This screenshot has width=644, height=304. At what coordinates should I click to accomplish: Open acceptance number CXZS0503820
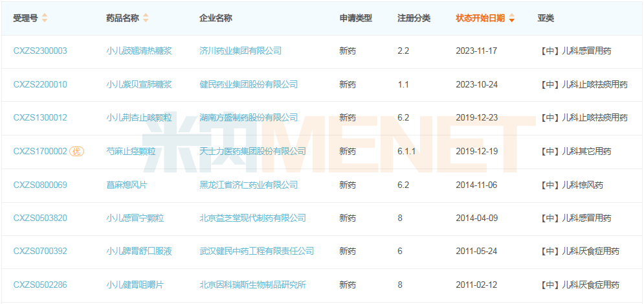(x=40, y=218)
